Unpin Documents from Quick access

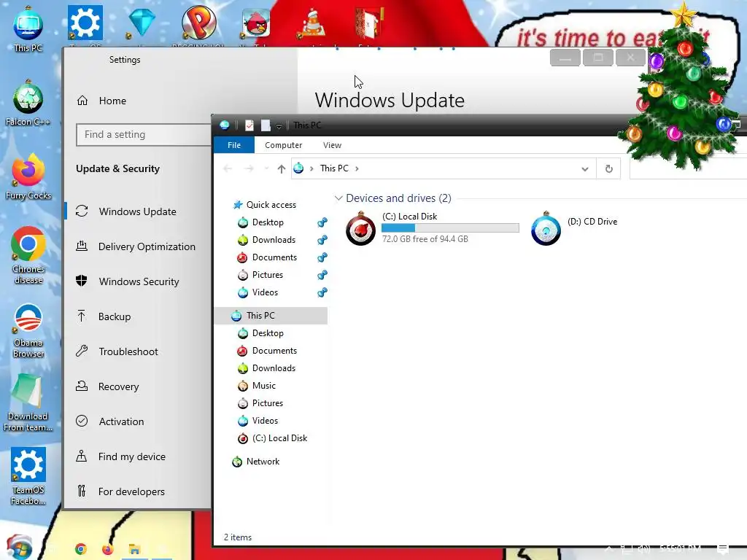pyautogui.click(x=322, y=257)
